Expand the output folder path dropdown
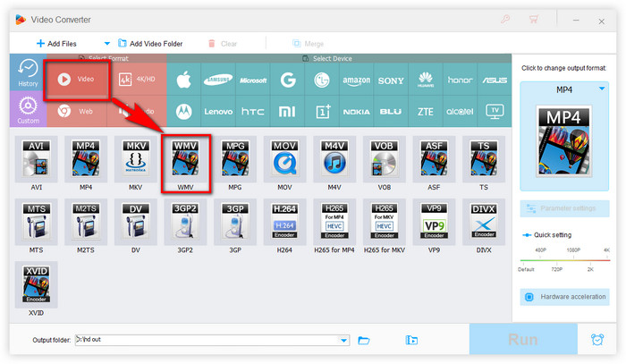626x364 pixels. [x=343, y=340]
